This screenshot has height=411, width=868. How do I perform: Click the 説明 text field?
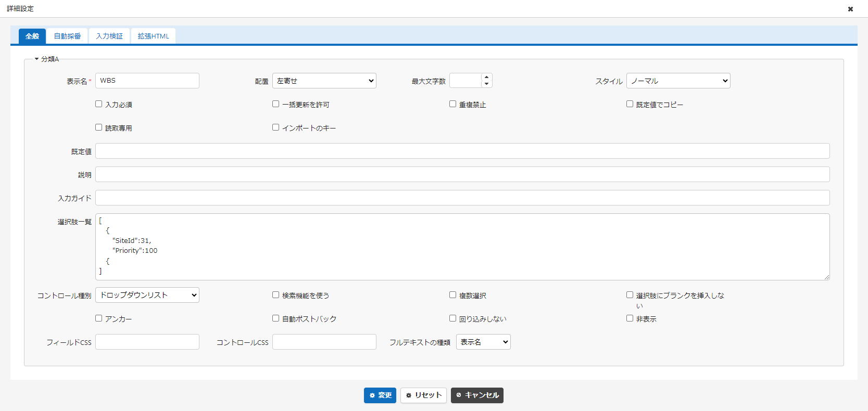pos(462,174)
